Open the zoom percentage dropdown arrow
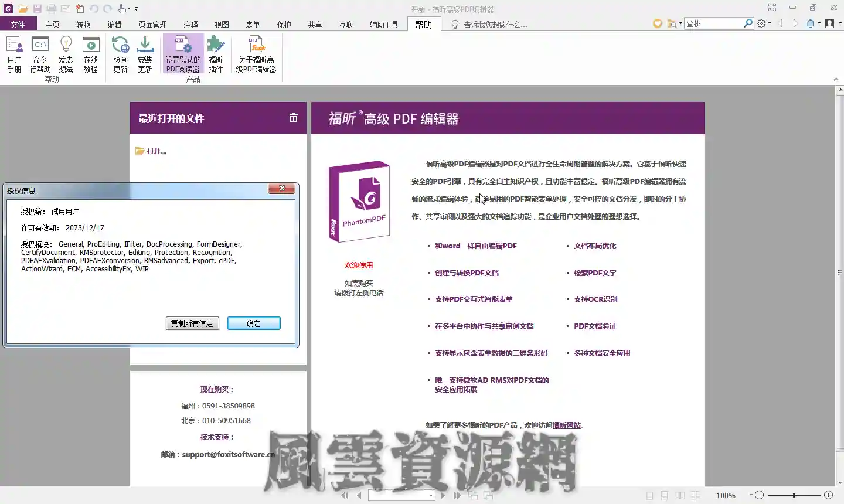This screenshot has height=504, width=844. (x=751, y=495)
